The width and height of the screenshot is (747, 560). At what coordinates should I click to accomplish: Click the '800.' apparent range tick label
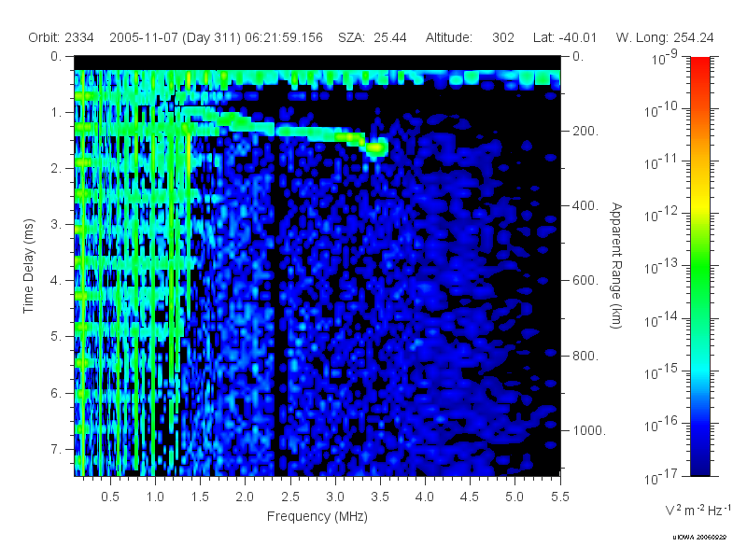[x=585, y=356]
